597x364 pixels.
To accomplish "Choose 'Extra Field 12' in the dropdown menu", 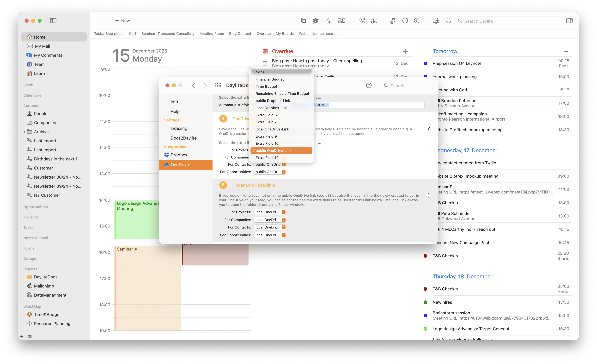I will click(281, 158).
